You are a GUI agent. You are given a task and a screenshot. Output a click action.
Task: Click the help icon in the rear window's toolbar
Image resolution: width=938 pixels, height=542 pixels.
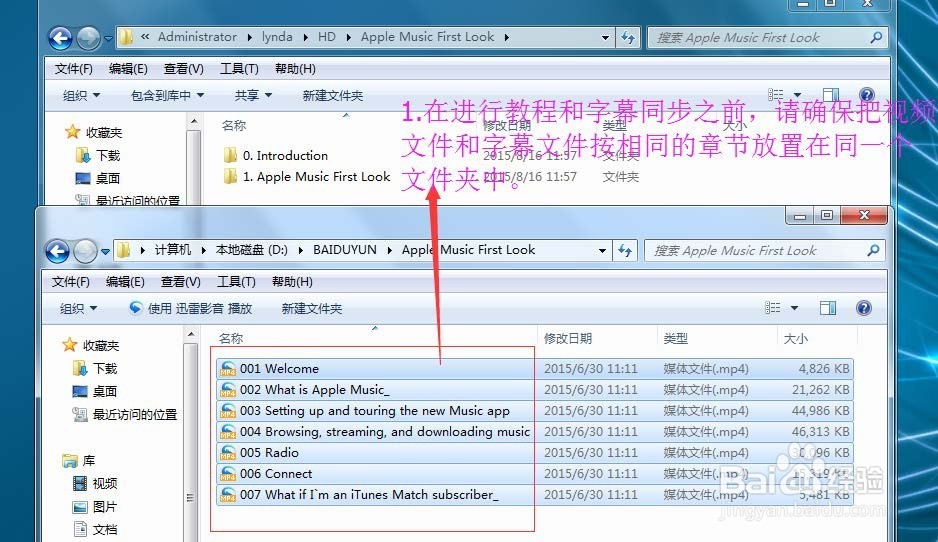(867, 95)
